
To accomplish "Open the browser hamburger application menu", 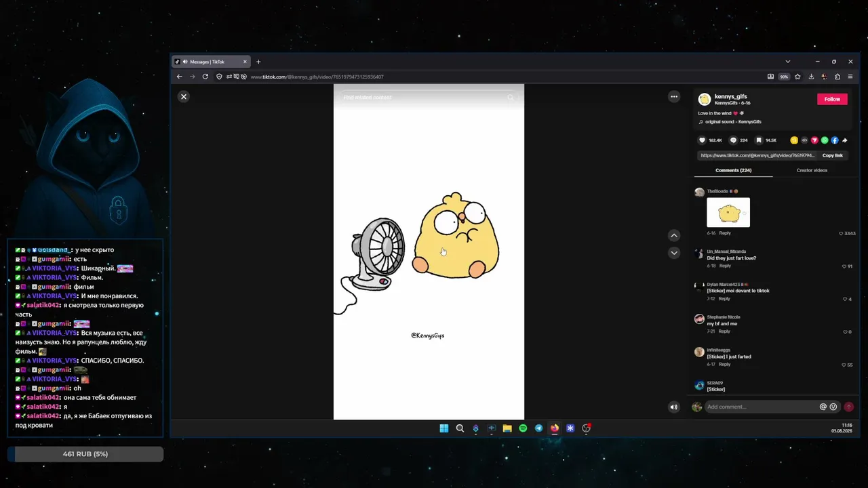I will (850, 77).
